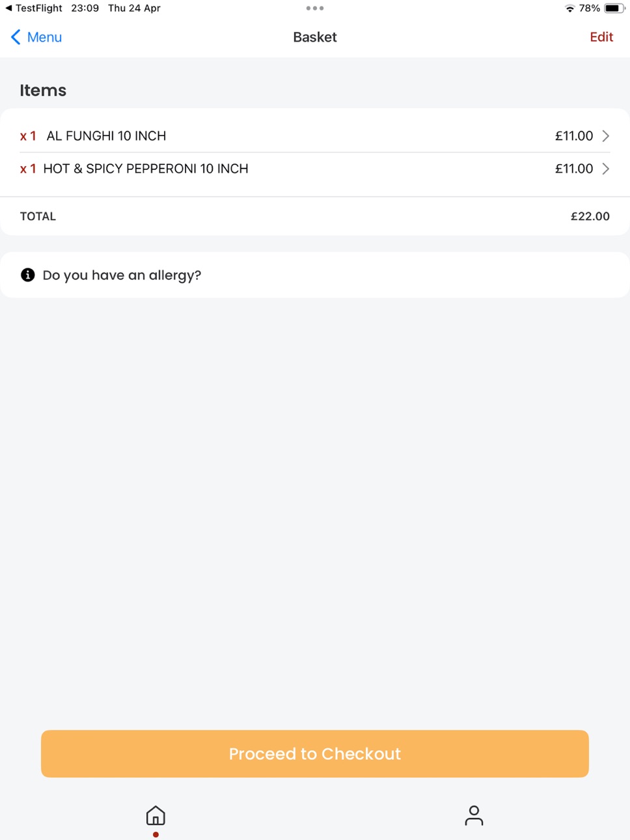Tap Edit to modify basket
This screenshot has height=840, width=630.
point(601,37)
